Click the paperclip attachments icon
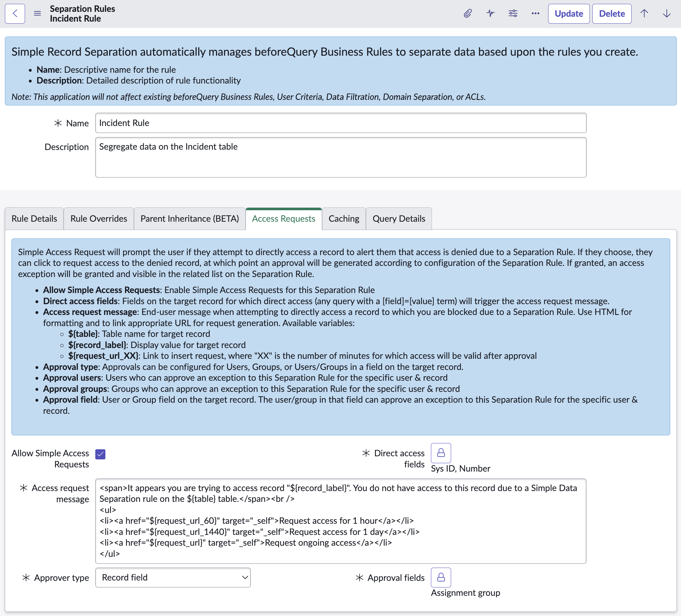This screenshot has width=681, height=616. [468, 14]
